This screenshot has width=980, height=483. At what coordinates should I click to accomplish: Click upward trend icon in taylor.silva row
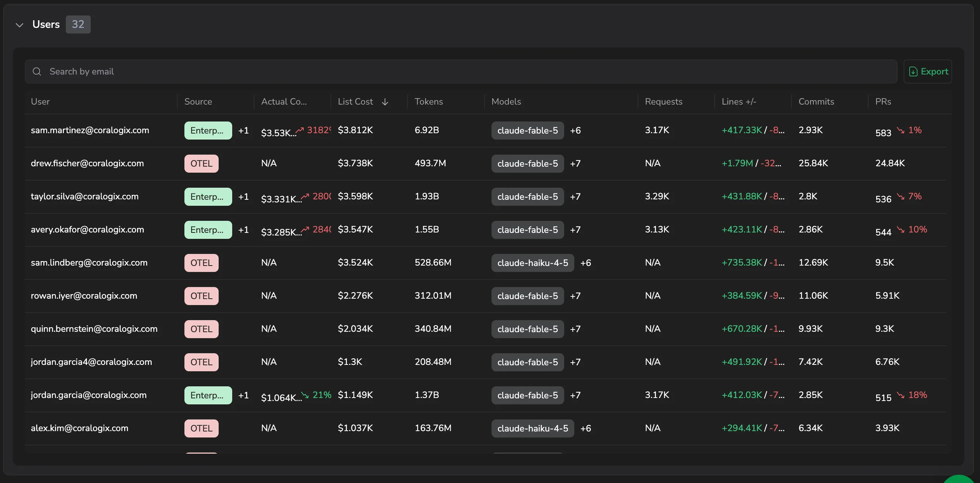coord(305,196)
